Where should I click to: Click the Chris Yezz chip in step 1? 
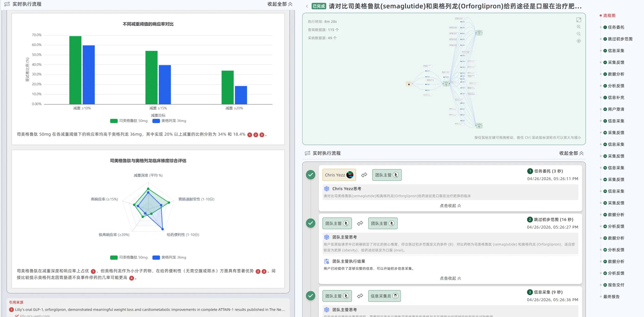click(339, 175)
